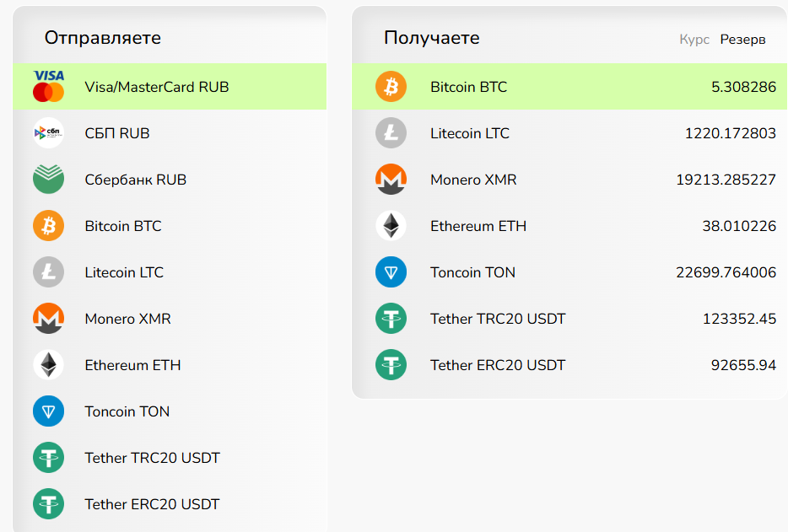Switch to the Курс tab
Image resolution: width=788 pixels, height=532 pixels.
tap(694, 40)
